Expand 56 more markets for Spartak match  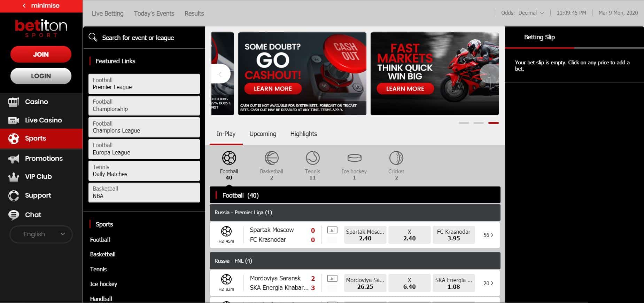[x=488, y=235]
